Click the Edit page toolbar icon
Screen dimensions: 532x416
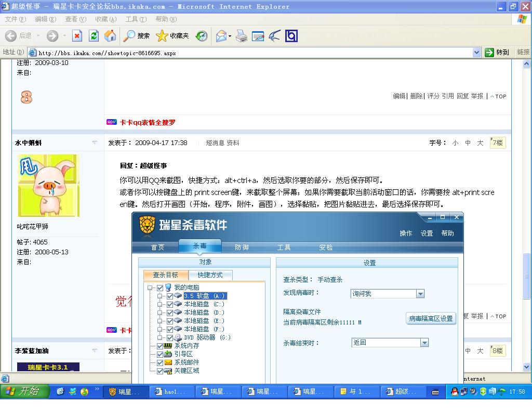258,36
